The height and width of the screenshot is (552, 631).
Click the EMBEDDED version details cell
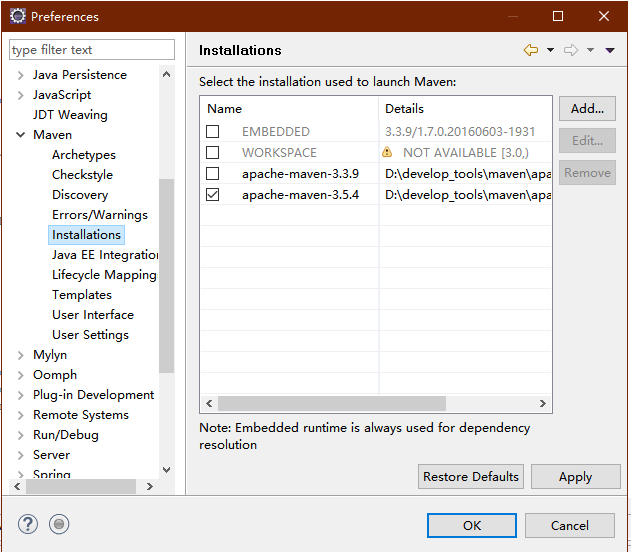coord(460,132)
